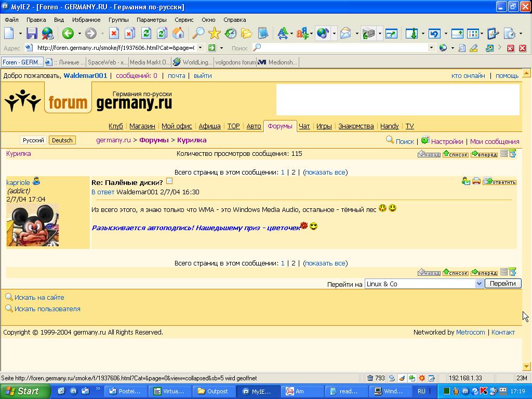This screenshot has height=399, width=532.
Task: Click the Windows Start button
Action: [x=25, y=391]
